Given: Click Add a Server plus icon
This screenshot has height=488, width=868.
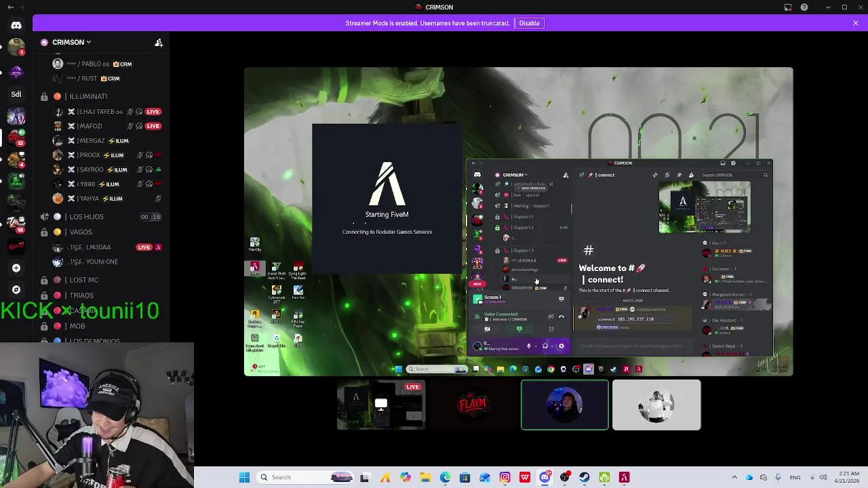Looking at the screenshot, I should (x=16, y=268).
